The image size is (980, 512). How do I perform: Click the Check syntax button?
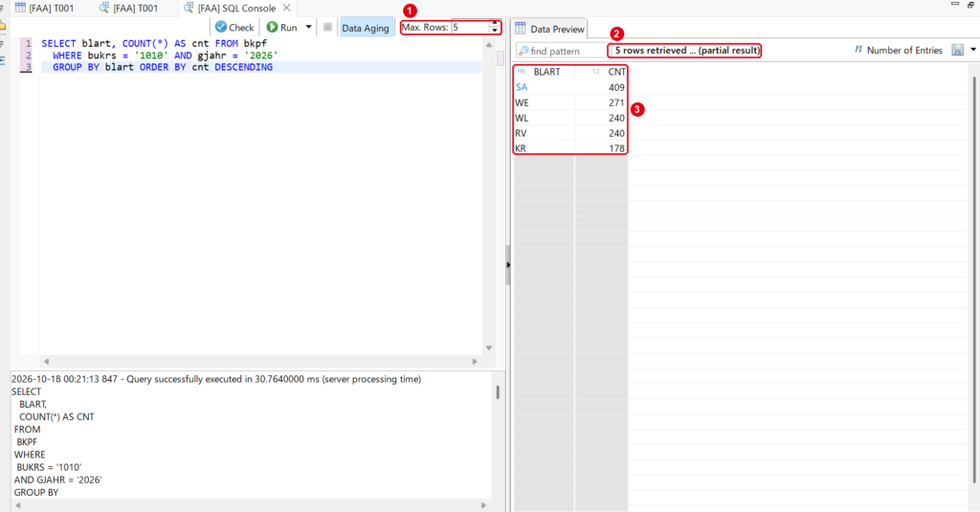[x=234, y=28]
